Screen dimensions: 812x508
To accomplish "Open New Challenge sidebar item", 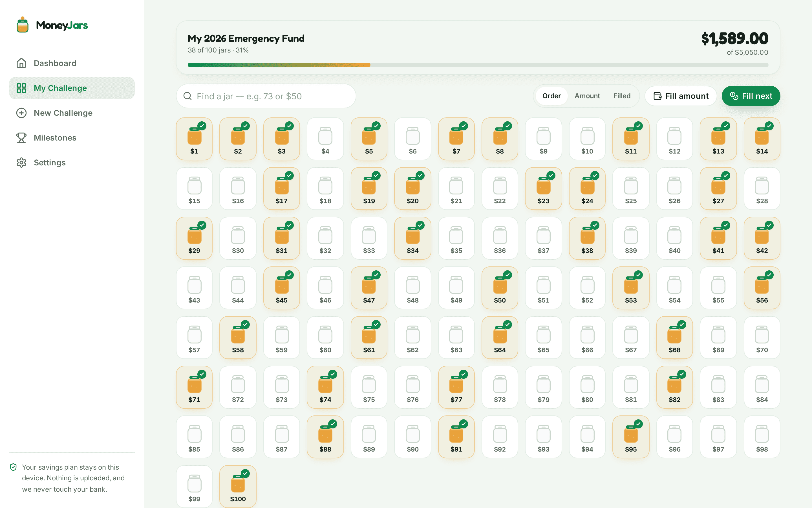I will 72,113.
